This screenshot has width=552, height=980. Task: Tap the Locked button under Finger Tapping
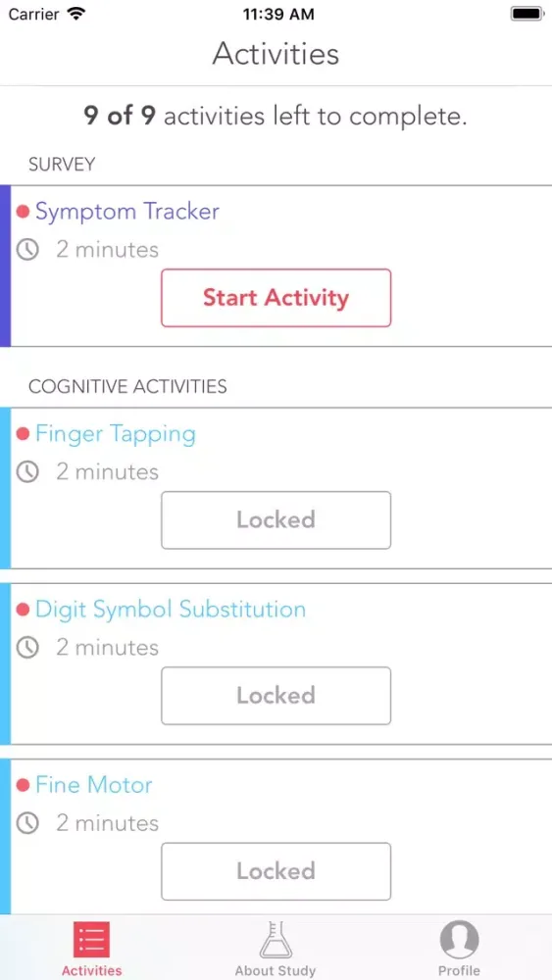276,520
